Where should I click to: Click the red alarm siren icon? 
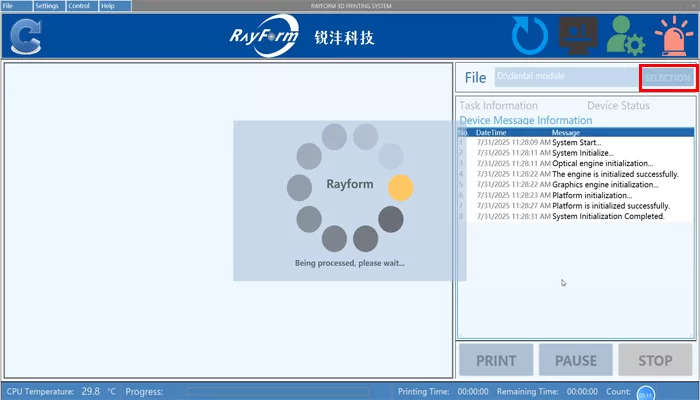coord(673,36)
